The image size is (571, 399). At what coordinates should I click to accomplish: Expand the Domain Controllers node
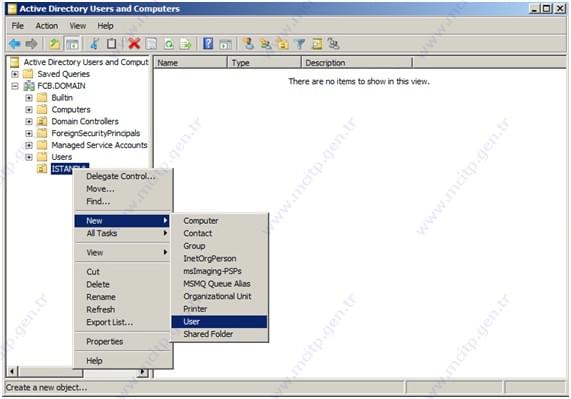click(x=29, y=122)
